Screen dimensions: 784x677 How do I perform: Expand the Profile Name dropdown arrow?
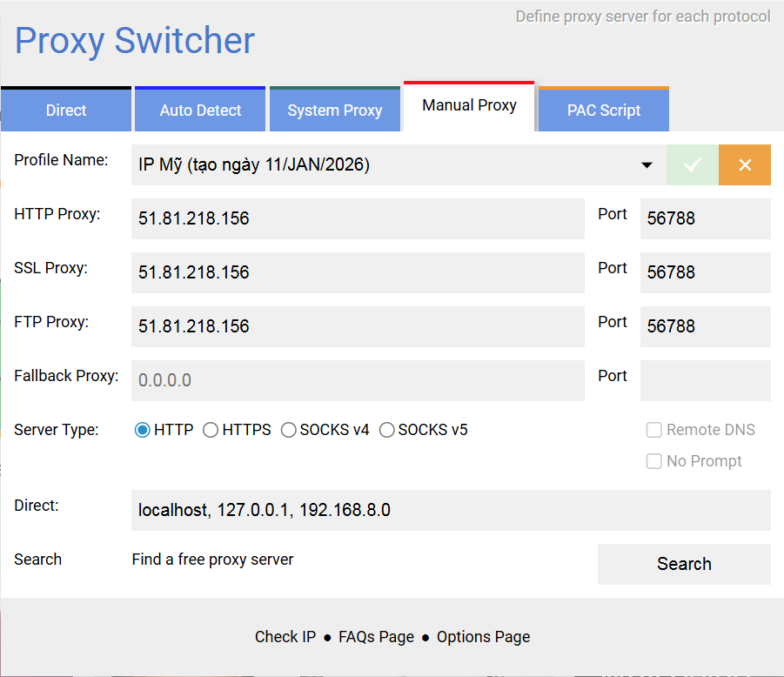pyautogui.click(x=647, y=165)
